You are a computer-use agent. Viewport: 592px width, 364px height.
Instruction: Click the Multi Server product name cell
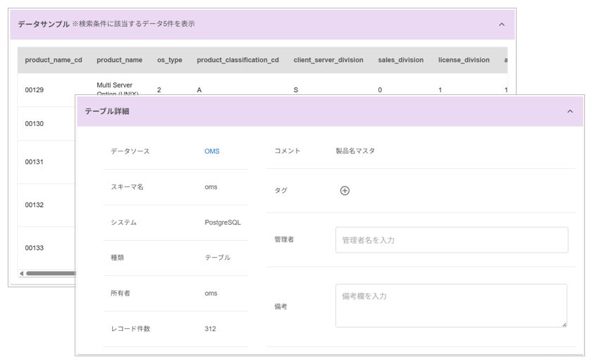[x=118, y=88]
